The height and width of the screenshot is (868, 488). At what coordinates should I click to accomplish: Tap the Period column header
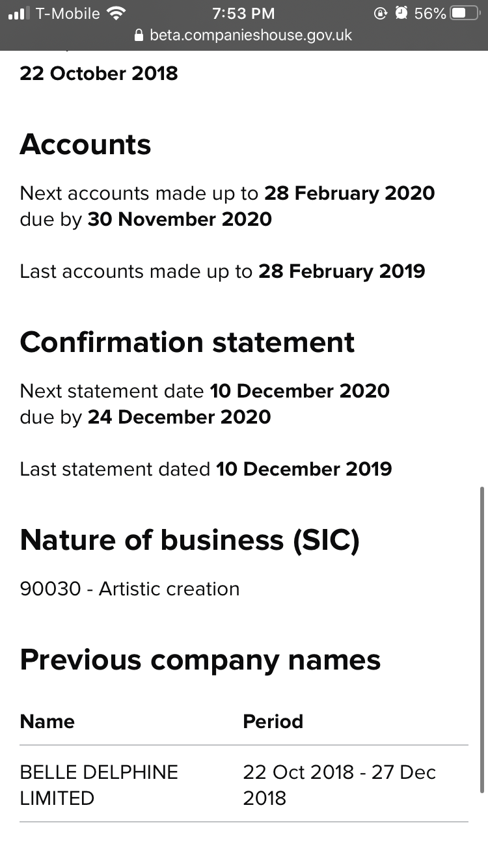(x=273, y=721)
